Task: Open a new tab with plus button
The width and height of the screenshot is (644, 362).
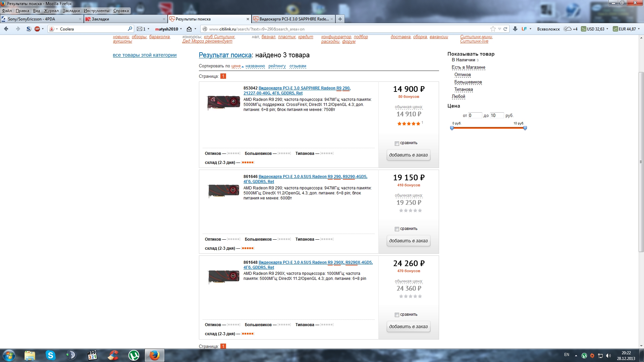Action: pos(340,19)
